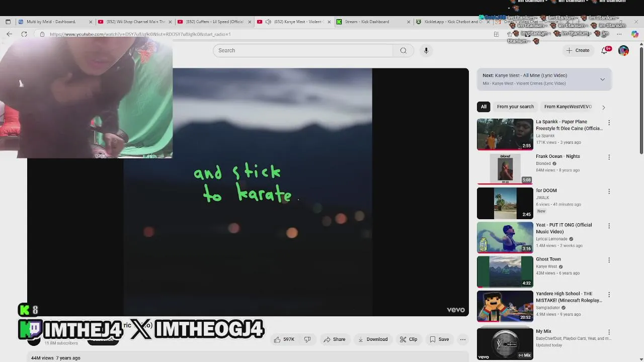Image resolution: width=644 pixels, height=362 pixels.
Task: Open options for La Spankk Paper Plane video
Action: click(x=609, y=123)
